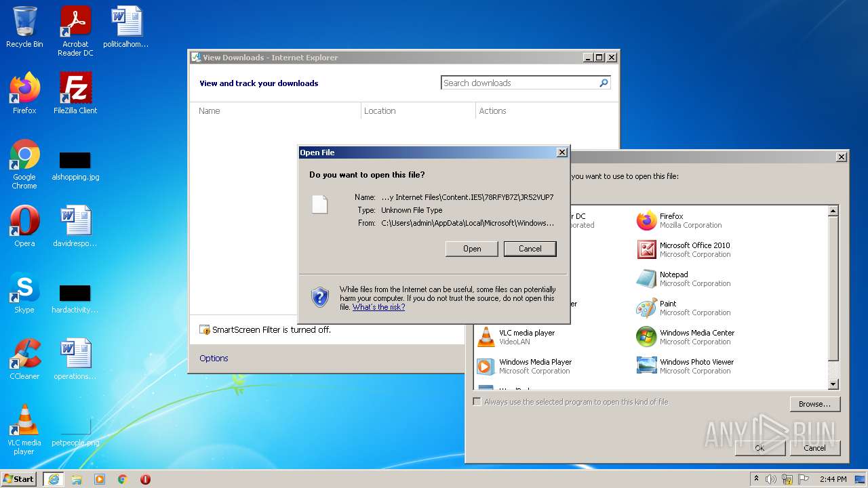Open Windows Explorer folder in taskbar
This screenshot has width=868, height=488.
77,479
